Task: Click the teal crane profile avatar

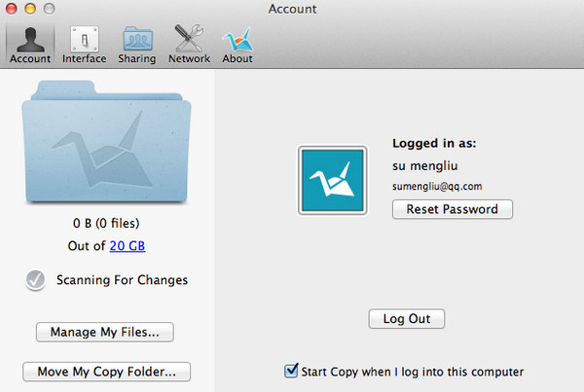Action: tap(332, 181)
